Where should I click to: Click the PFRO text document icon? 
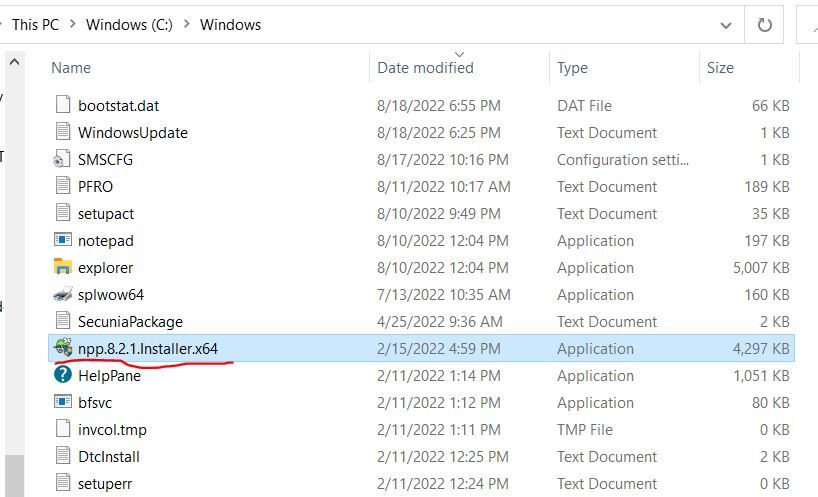pyautogui.click(x=63, y=186)
